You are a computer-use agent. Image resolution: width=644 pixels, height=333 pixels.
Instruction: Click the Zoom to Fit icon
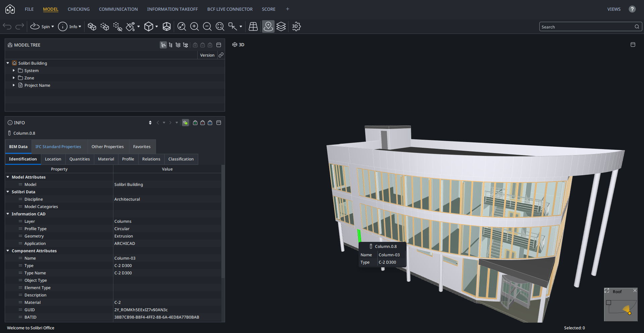181,26
